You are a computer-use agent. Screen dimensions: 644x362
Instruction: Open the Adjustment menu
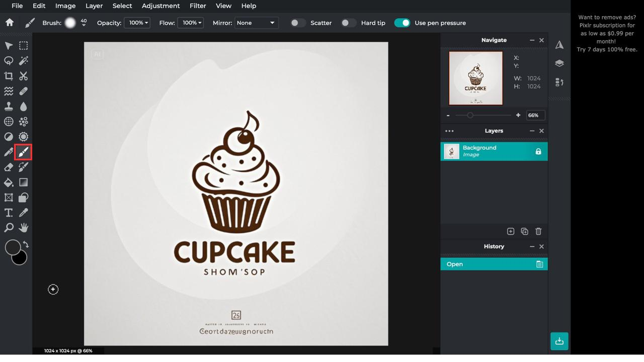161,6
